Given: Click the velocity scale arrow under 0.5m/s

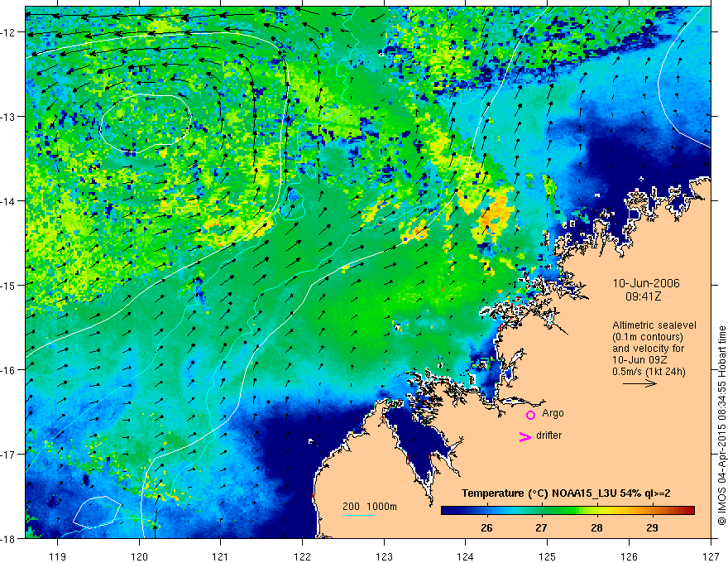Looking at the screenshot, I should click(639, 383).
